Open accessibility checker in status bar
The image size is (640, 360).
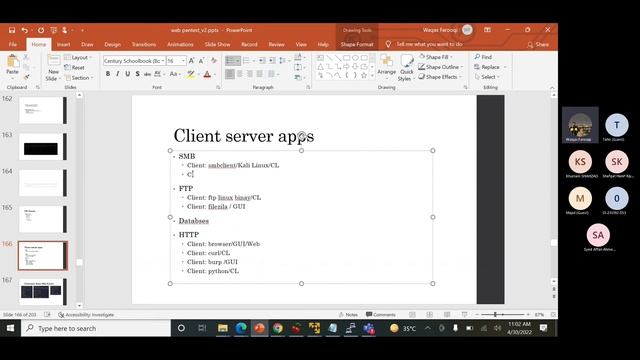pyautogui.click(x=86, y=315)
